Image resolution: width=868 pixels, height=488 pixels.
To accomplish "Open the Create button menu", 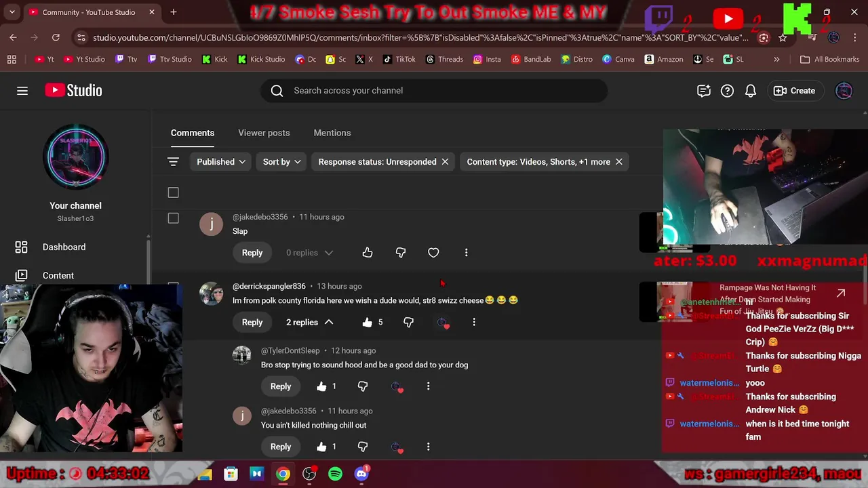I will click(794, 91).
